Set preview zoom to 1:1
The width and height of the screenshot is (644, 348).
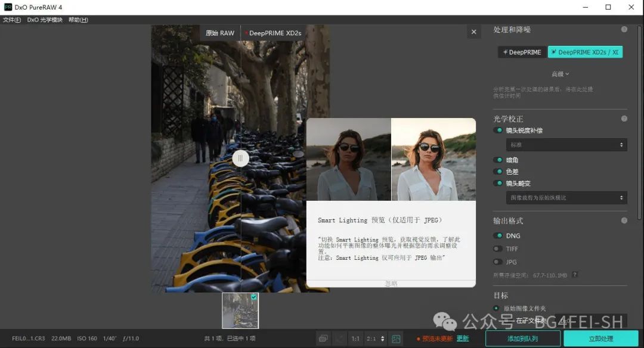pyautogui.click(x=355, y=338)
